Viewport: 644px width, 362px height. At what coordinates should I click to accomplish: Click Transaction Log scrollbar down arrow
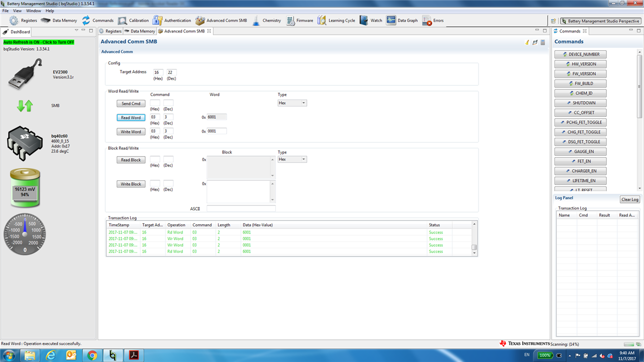point(474,253)
